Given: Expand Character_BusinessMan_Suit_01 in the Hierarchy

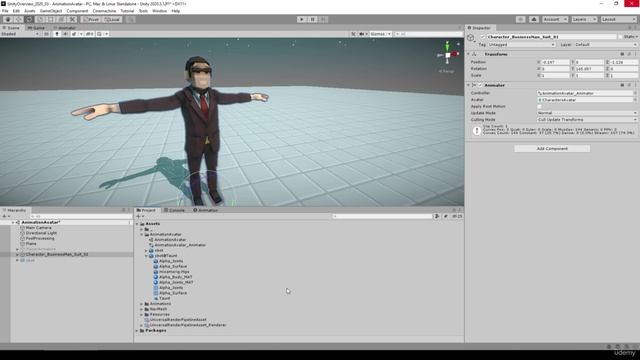Looking at the screenshot, I should [18, 255].
